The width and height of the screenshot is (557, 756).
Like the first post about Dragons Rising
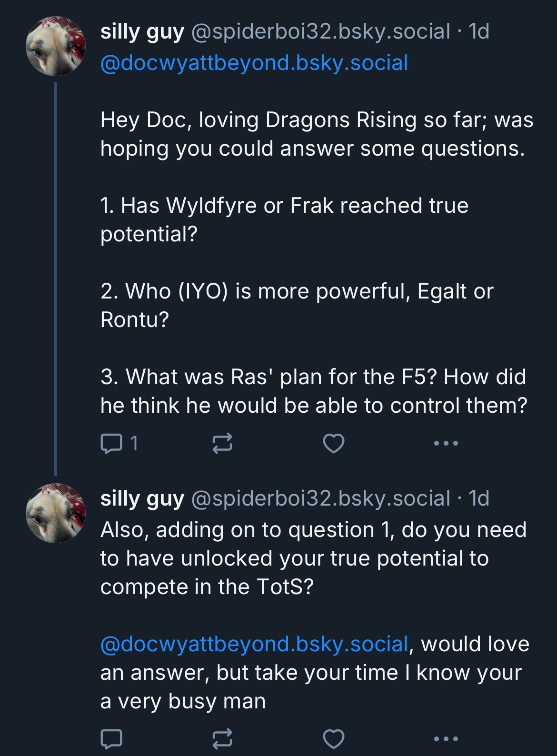[333, 443]
